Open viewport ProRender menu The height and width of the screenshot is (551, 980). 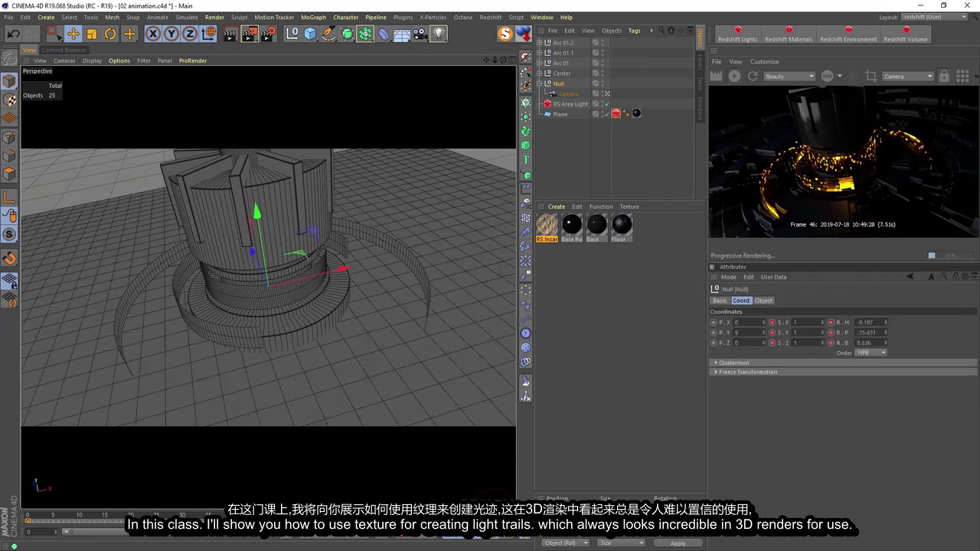point(193,60)
